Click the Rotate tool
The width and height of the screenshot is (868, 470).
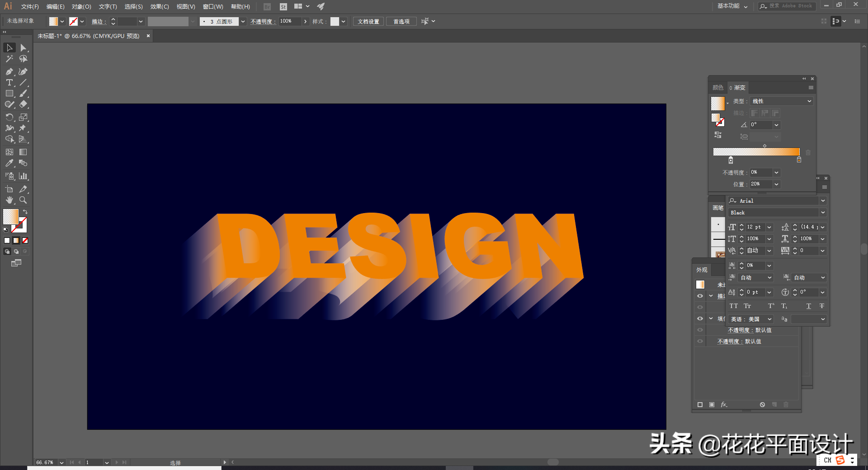pyautogui.click(x=9, y=117)
